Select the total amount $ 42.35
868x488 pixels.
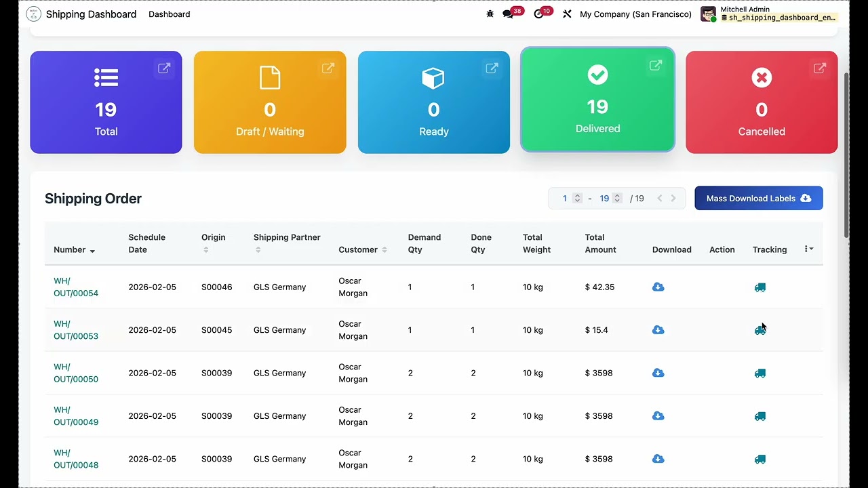point(600,287)
